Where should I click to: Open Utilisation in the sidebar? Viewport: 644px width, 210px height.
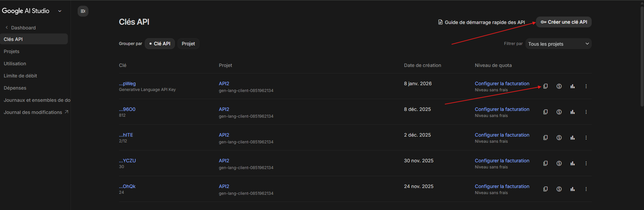pyautogui.click(x=15, y=64)
